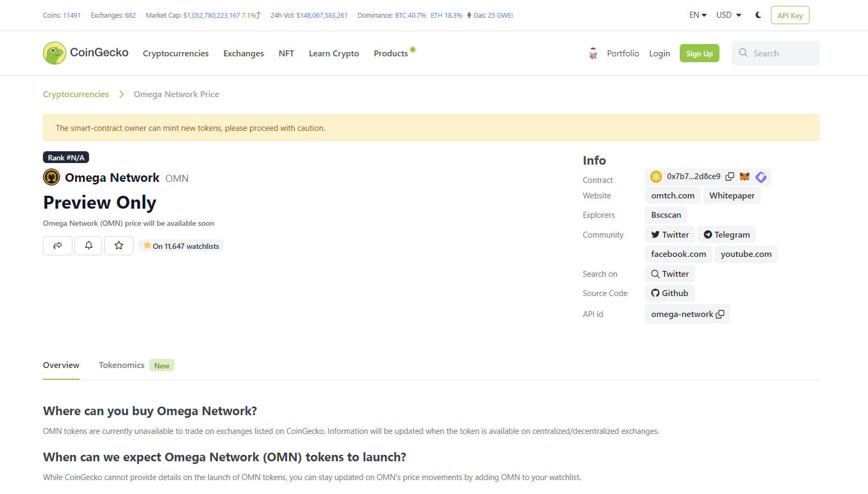Toggle dark mode moon icon
This screenshot has width=868, height=494.
[x=758, y=15]
